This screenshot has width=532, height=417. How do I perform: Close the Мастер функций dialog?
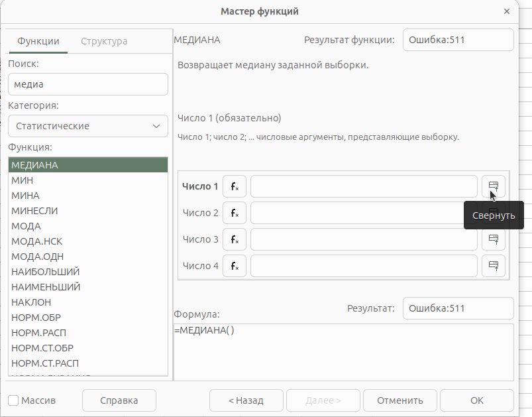506,11
